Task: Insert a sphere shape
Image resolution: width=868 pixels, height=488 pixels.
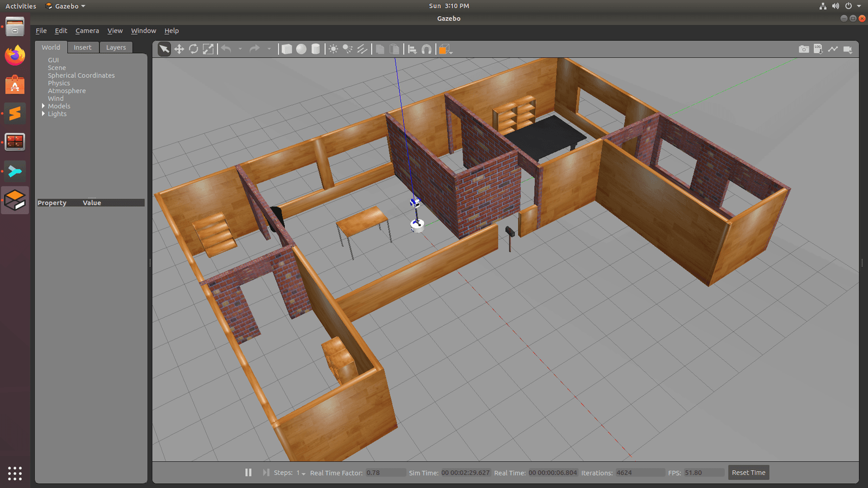Action: [x=301, y=49]
